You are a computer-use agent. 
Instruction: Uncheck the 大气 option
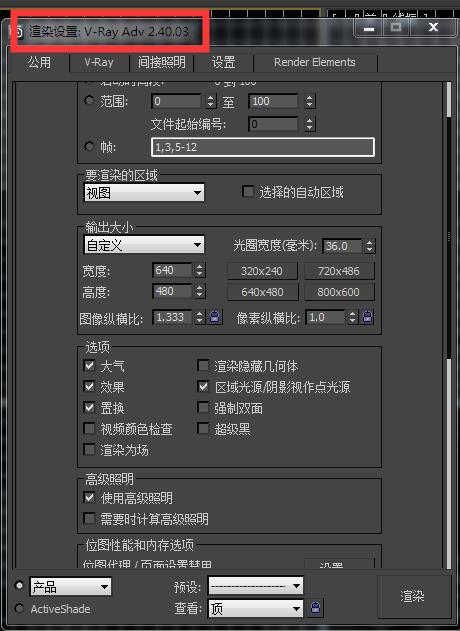(89, 365)
